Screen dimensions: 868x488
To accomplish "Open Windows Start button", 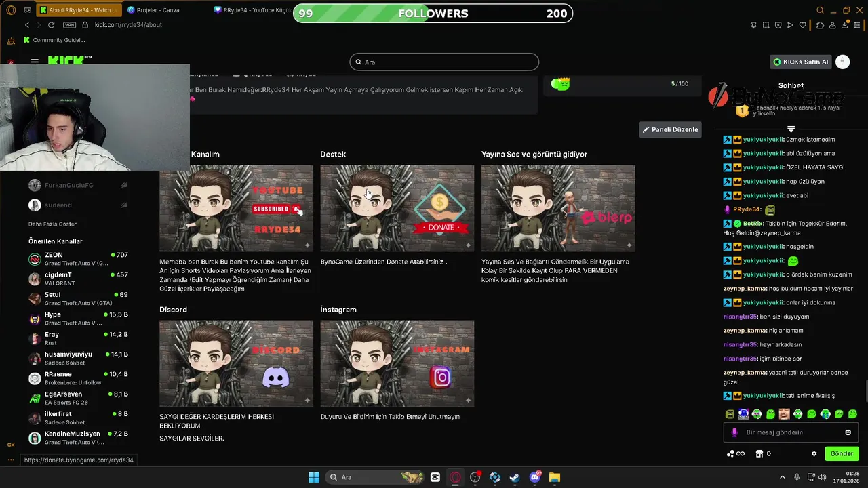I will click(x=314, y=477).
